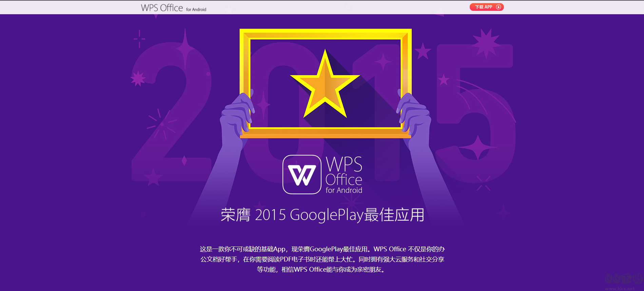Click the download arrow icon in red button
Viewport: 644px width, 291px height.
tap(498, 7)
